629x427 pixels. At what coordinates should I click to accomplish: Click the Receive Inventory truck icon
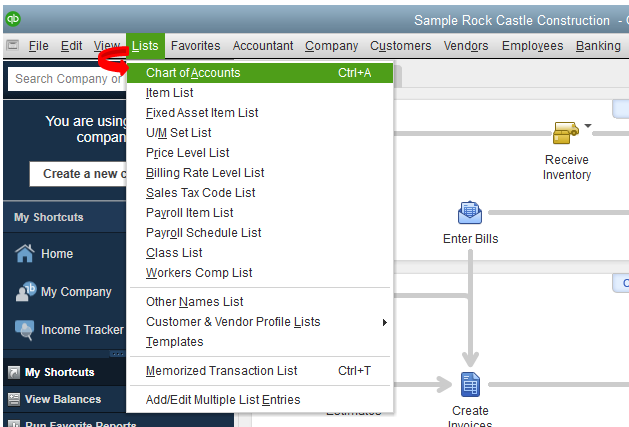(x=566, y=132)
